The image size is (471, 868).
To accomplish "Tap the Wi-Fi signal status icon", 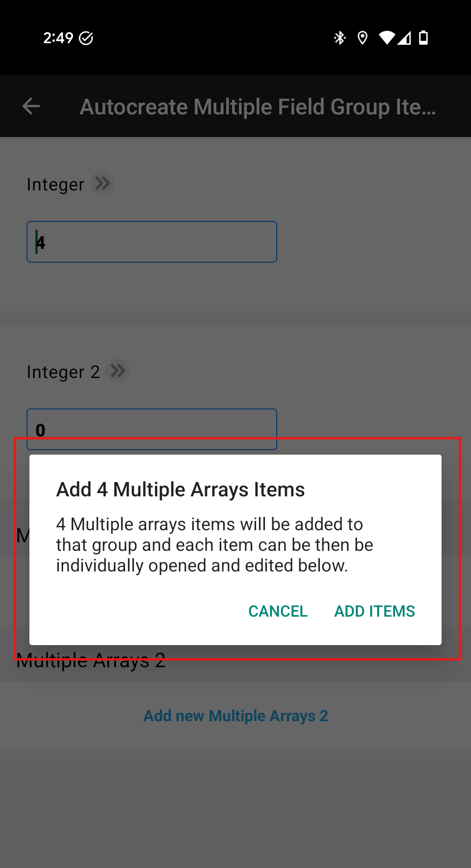I will pos(387,38).
